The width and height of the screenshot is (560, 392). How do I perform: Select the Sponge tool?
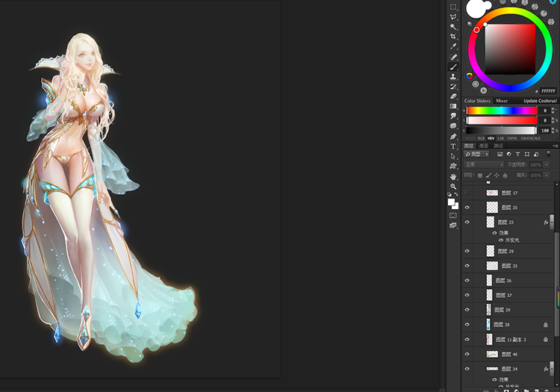[453, 125]
